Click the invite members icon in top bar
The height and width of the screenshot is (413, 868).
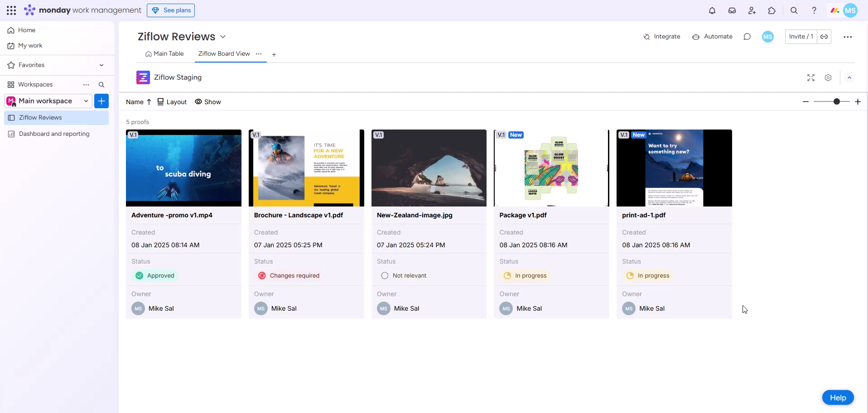click(x=752, y=10)
